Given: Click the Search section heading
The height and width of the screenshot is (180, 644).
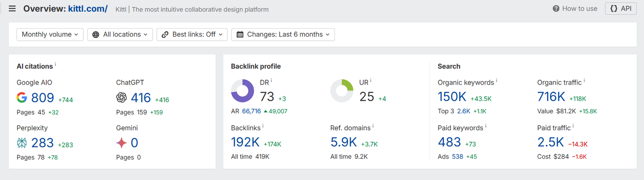Looking at the screenshot, I should coord(449,66).
